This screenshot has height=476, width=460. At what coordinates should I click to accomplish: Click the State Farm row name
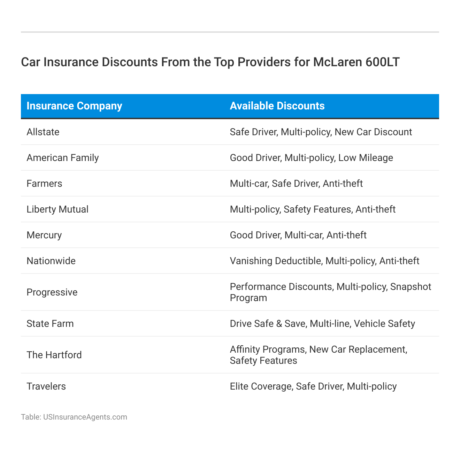[x=50, y=324]
